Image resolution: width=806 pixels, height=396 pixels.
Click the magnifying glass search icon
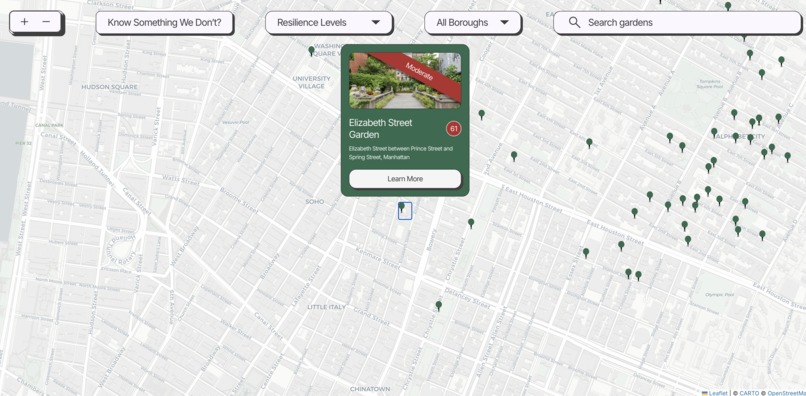click(575, 23)
